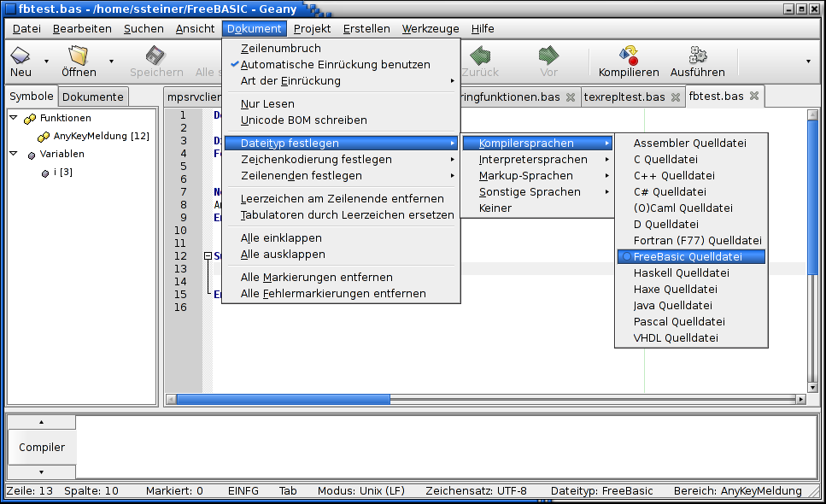Viewport: 826px width, 504px height.
Task: Select Assembler Quelldatei file type
Action: [x=691, y=144]
